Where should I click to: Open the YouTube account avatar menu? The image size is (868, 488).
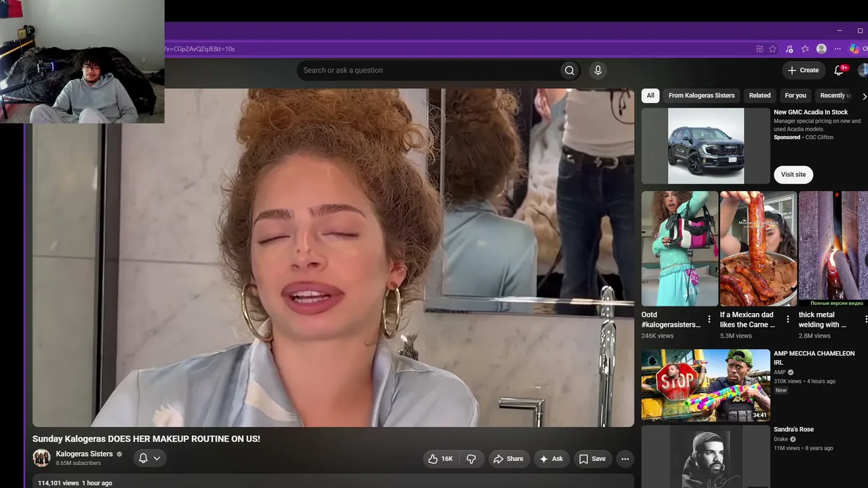(863, 70)
